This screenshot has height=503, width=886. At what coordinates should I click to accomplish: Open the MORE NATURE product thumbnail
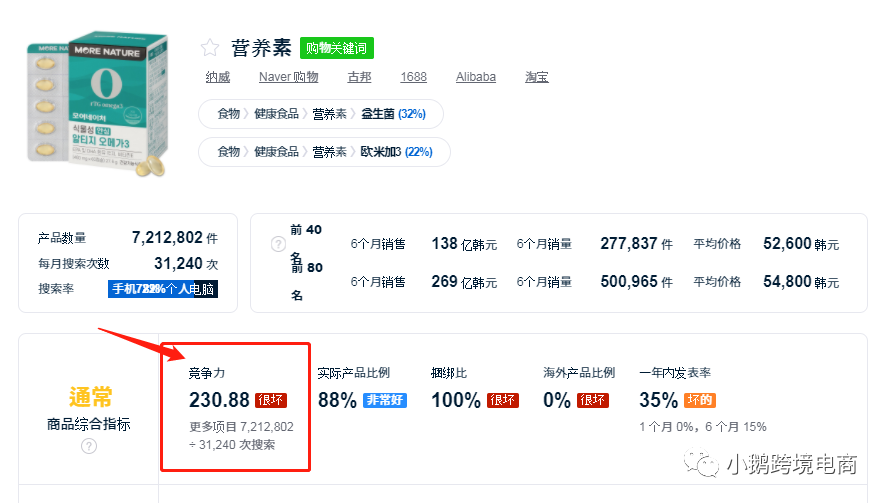97,104
